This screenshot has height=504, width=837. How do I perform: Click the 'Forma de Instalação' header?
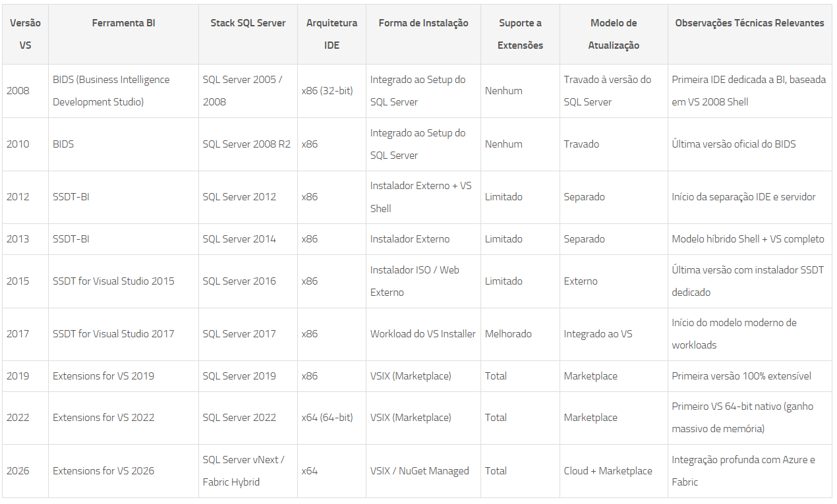(x=423, y=23)
